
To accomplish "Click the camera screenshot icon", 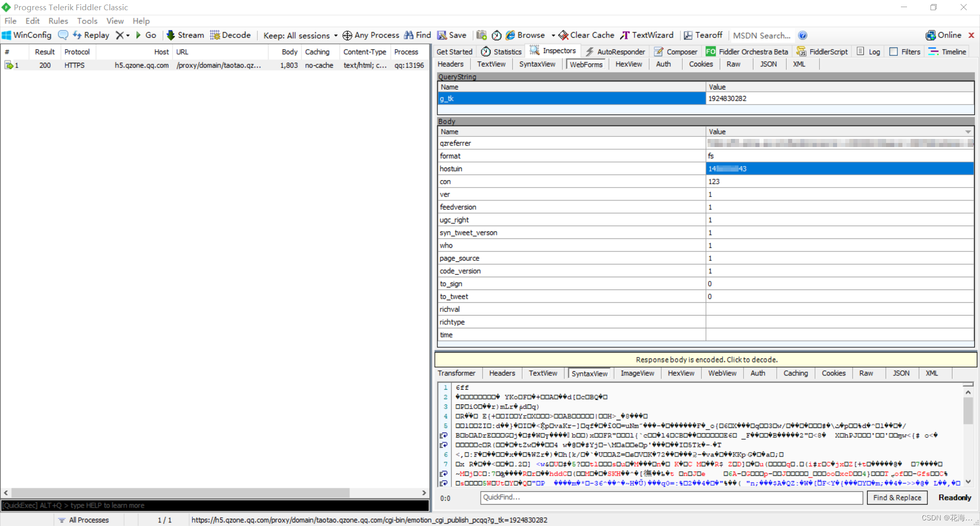I will (x=481, y=35).
